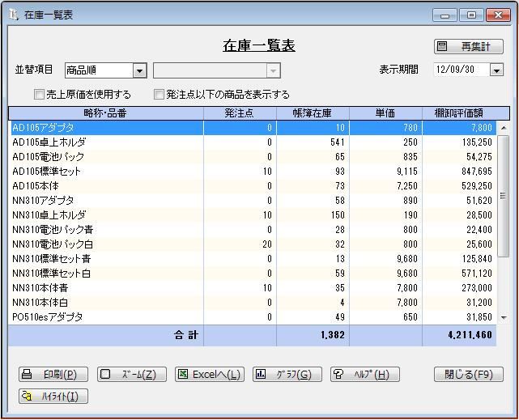The image size is (519, 420).
Task: Click the 発注点 column header
Action: pyautogui.click(x=240, y=113)
